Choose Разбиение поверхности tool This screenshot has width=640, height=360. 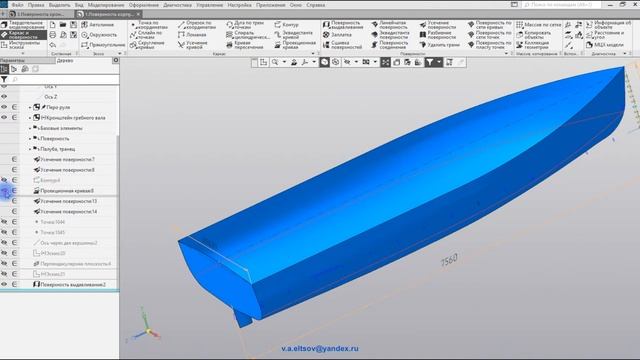tap(438, 35)
